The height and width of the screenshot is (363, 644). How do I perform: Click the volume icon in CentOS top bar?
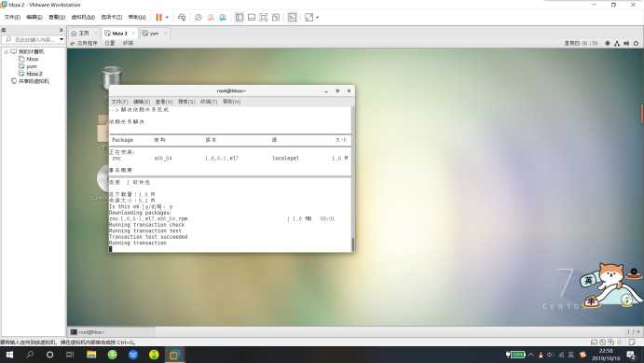coord(626,43)
